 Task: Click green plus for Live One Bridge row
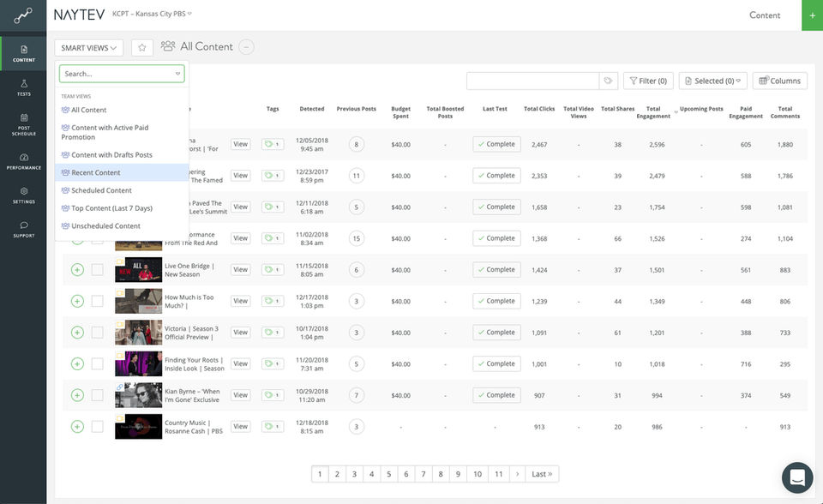point(77,270)
